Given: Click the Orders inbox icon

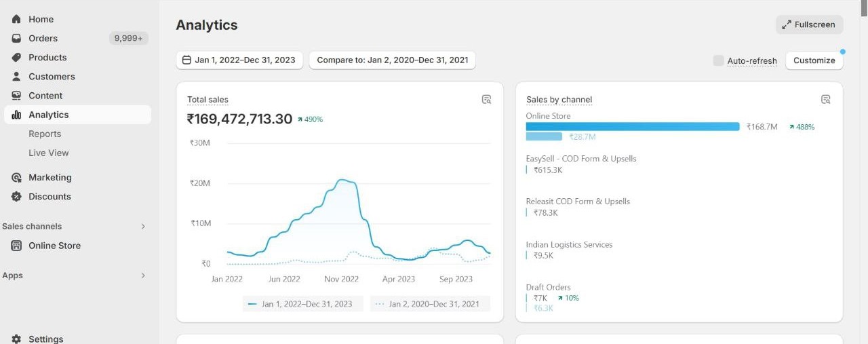Looking at the screenshot, I should (16, 39).
